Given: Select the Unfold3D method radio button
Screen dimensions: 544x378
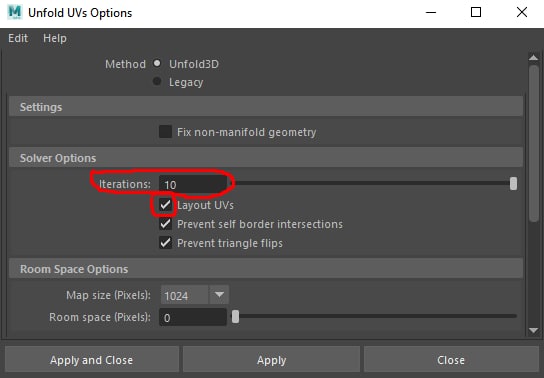Looking at the screenshot, I should [157, 63].
